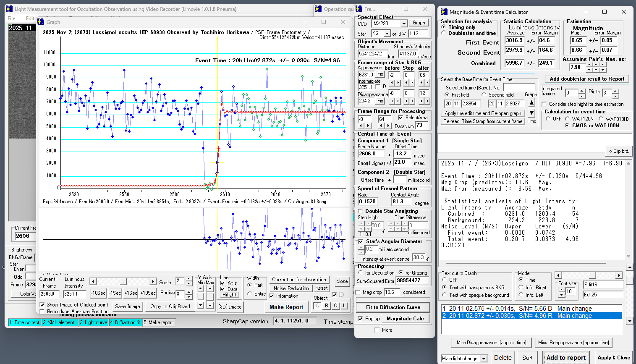
Task: Click the Graph up-arrow button
Action: (531, 103)
